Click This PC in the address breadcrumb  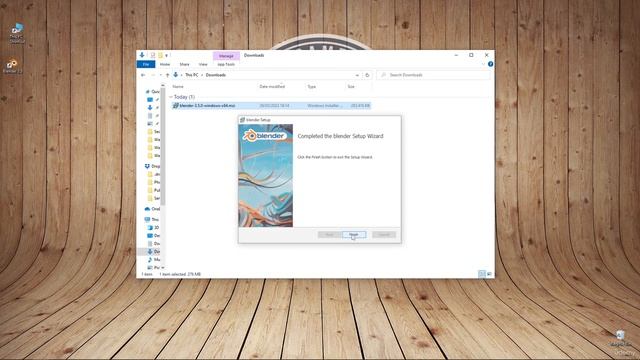191,75
